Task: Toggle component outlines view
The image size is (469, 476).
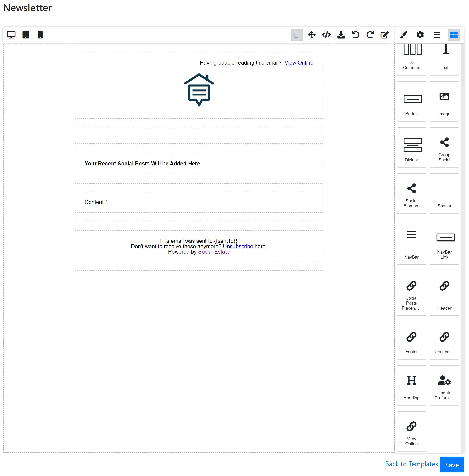Action: [297, 35]
